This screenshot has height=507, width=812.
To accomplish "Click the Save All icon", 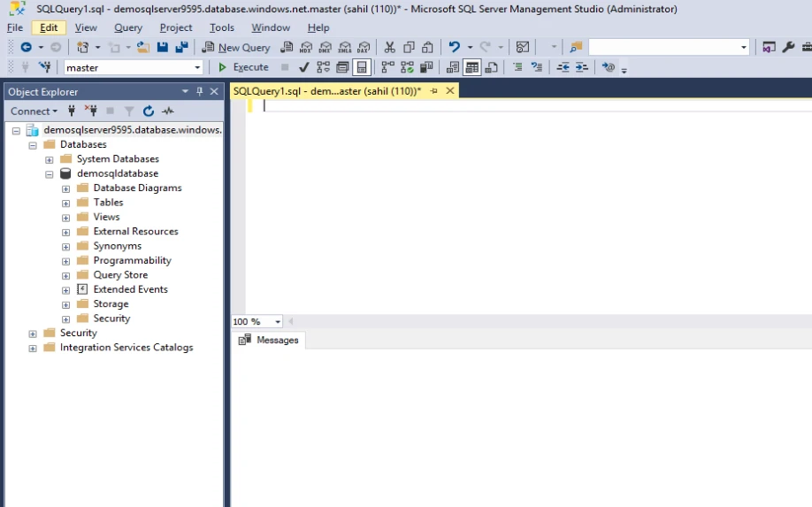I will (x=181, y=47).
